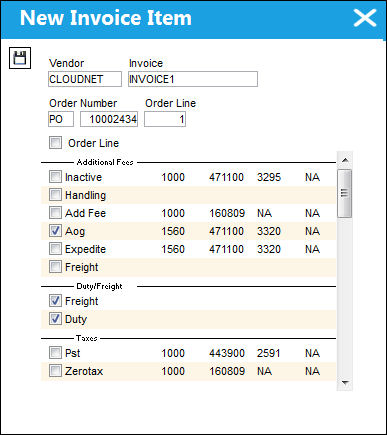387x435 pixels.
Task: Check the Zerotax checkbox
Action: pyautogui.click(x=55, y=371)
